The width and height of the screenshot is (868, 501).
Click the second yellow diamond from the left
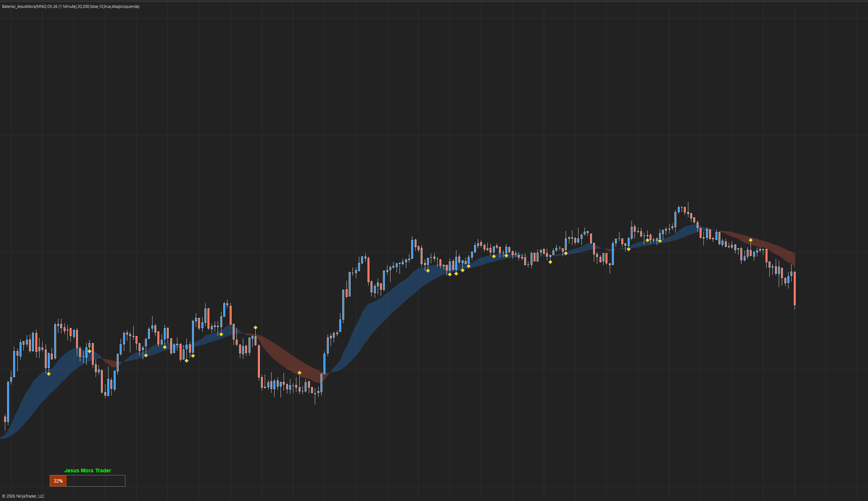click(89, 351)
